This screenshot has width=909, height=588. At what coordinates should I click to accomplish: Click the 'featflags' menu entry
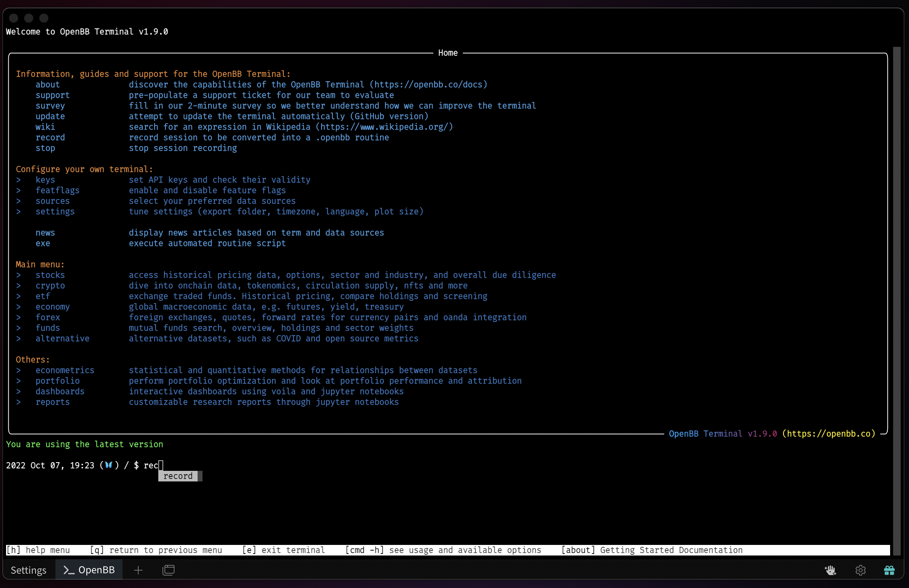pos(58,190)
